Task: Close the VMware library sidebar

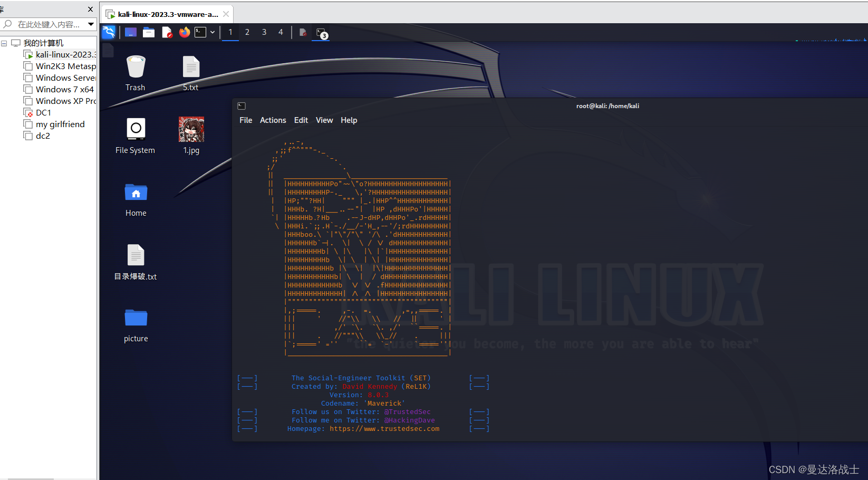Action: [x=90, y=9]
